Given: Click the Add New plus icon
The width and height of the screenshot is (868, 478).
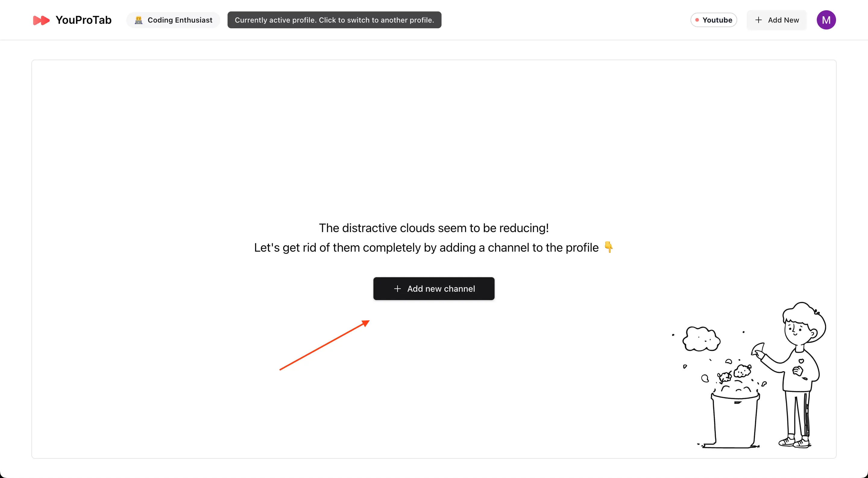Looking at the screenshot, I should (x=759, y=20).
